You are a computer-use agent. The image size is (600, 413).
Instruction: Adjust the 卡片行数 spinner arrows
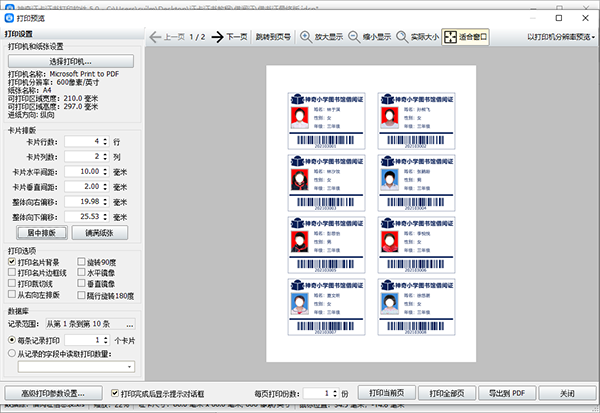click(x=106, y=142)
